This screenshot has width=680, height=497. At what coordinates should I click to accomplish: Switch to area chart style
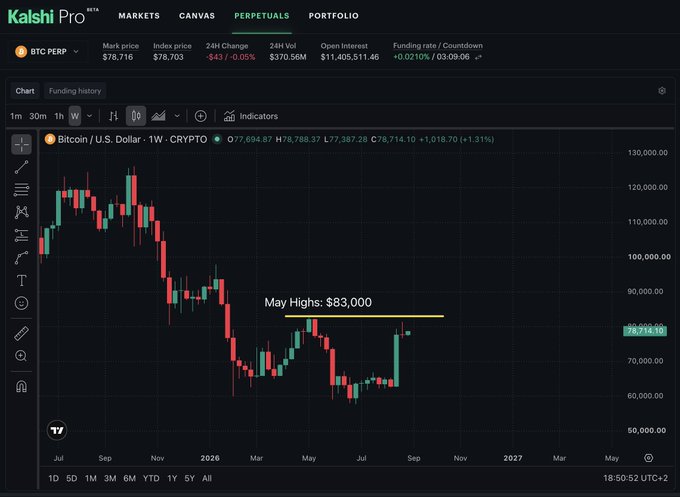(158, 116)
